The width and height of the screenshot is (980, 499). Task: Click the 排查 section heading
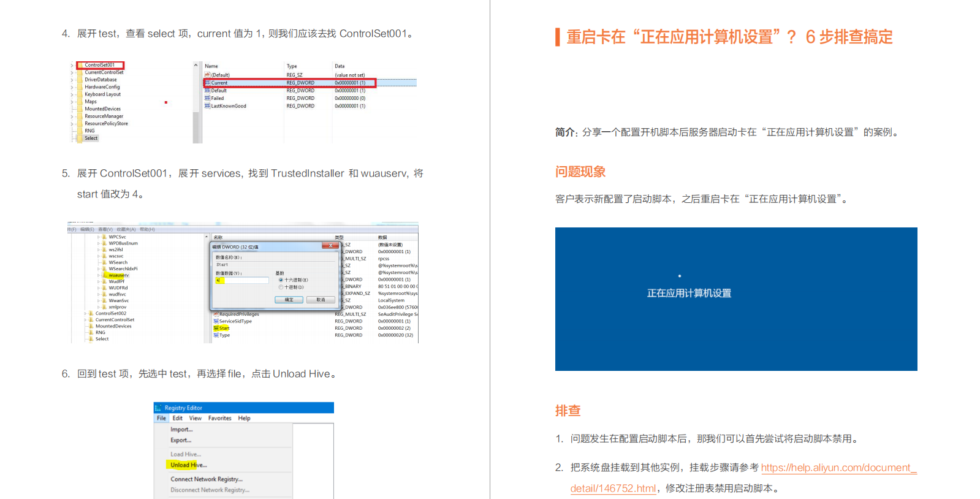pos(568,411)
